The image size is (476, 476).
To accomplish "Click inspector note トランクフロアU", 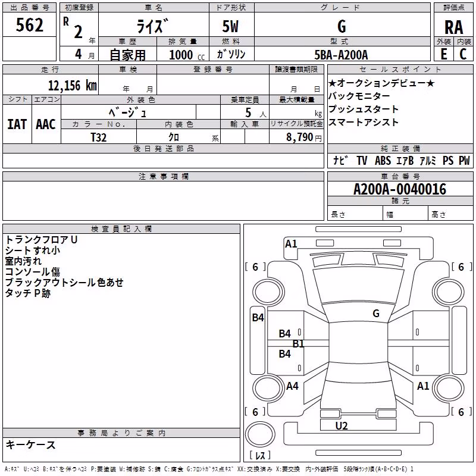I will [41, 240].
